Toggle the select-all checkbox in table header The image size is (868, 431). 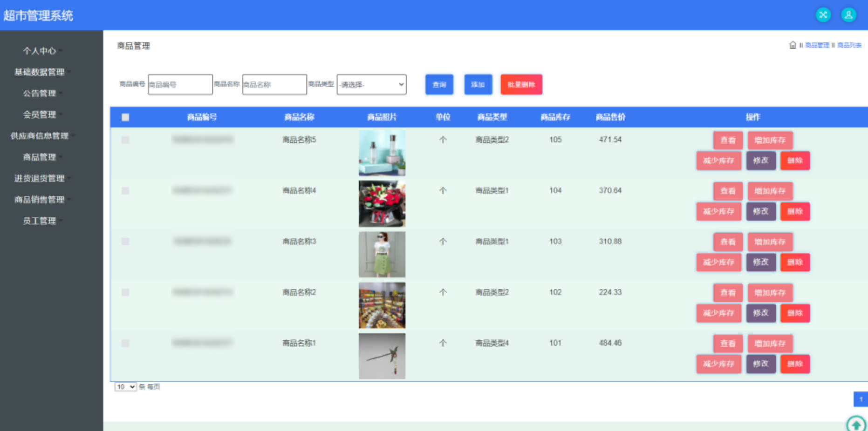click(125, 117)
